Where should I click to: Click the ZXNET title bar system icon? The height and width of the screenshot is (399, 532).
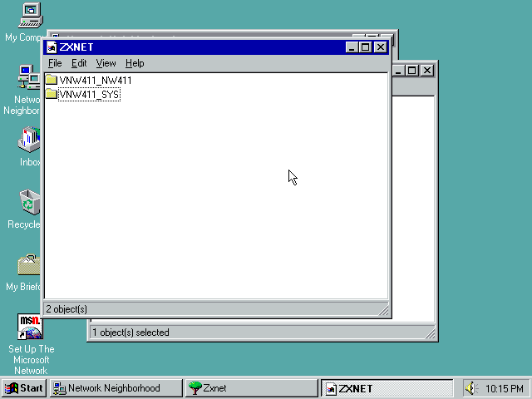52,47
